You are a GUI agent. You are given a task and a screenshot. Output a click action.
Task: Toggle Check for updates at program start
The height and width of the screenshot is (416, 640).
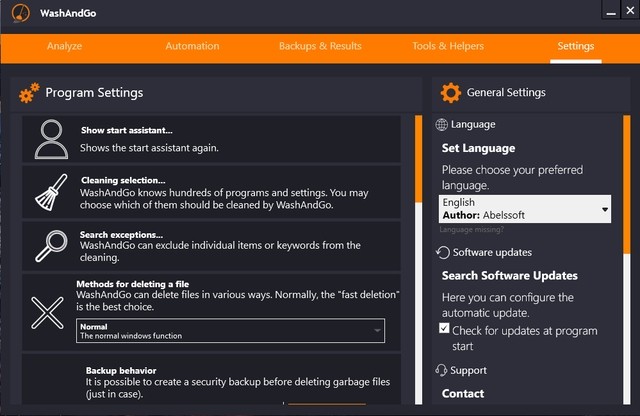[x=445, y=329]
